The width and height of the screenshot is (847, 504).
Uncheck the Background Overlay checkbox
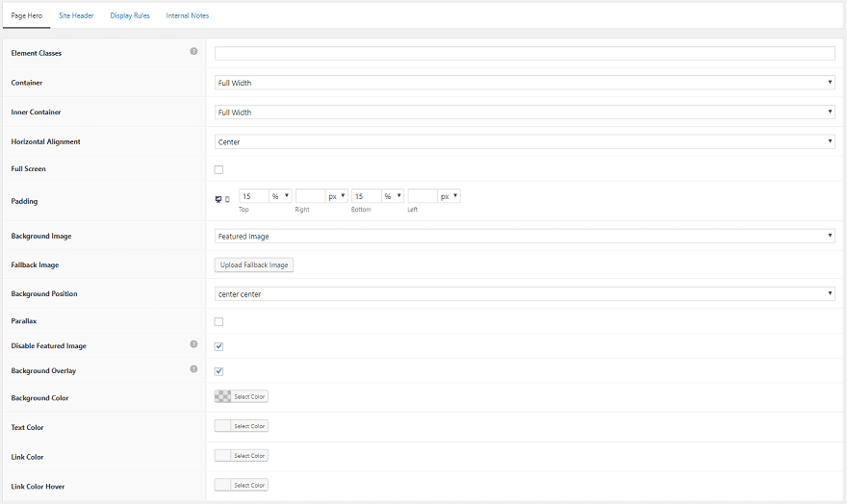(x=218, y=370)
